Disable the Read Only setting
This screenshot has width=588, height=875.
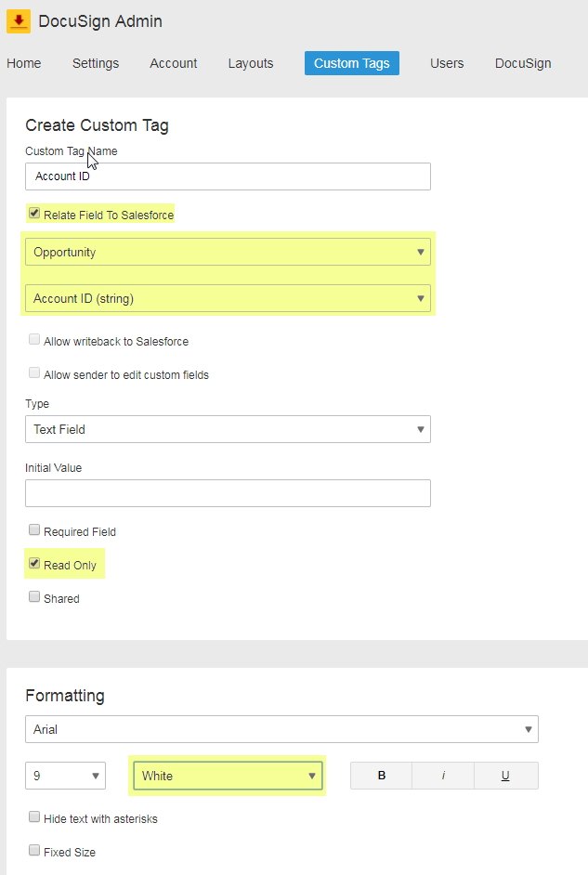[34, 563]
